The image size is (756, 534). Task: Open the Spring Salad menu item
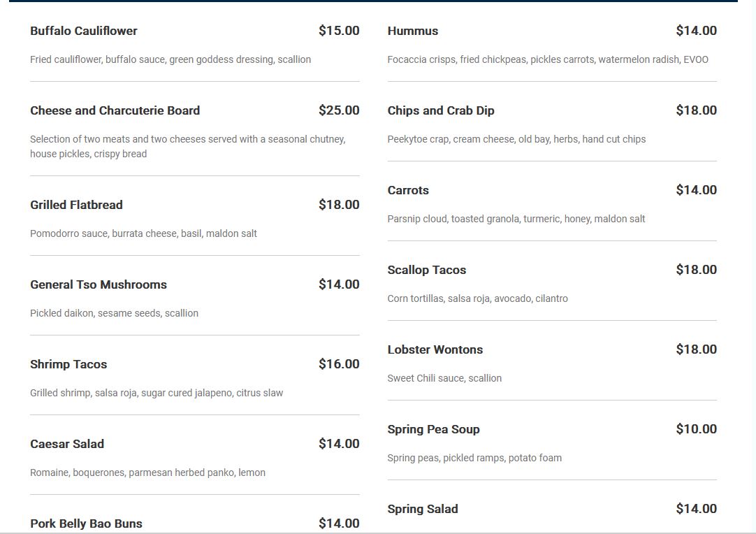point(423,509)
